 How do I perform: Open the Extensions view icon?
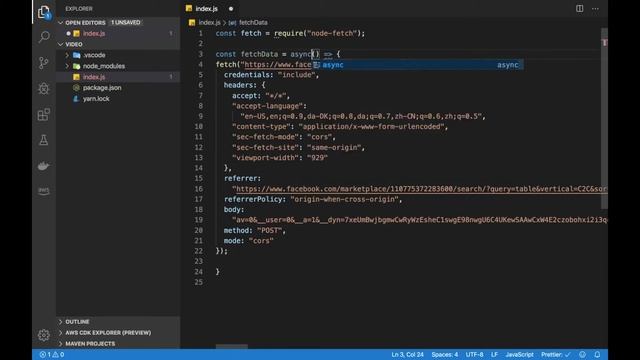[44, 114]
